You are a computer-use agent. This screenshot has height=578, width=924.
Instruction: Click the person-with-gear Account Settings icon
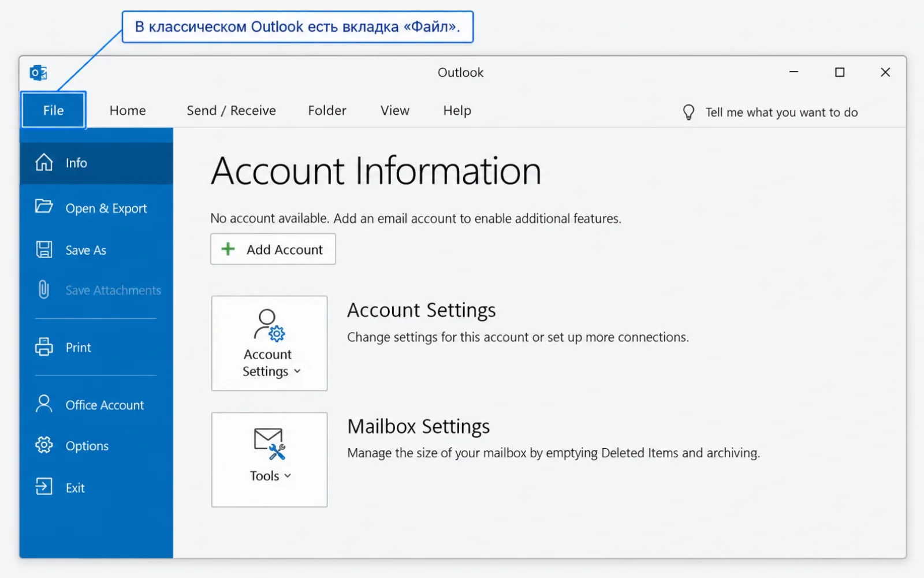[x=269, y=326]
